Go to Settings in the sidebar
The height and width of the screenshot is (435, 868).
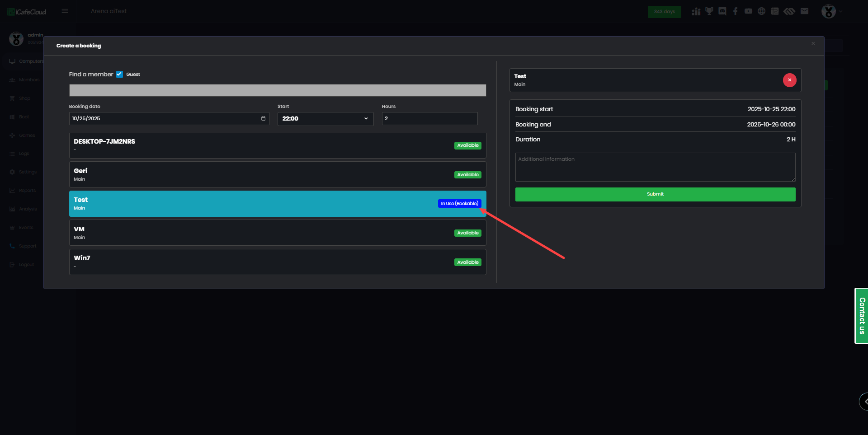28,172
